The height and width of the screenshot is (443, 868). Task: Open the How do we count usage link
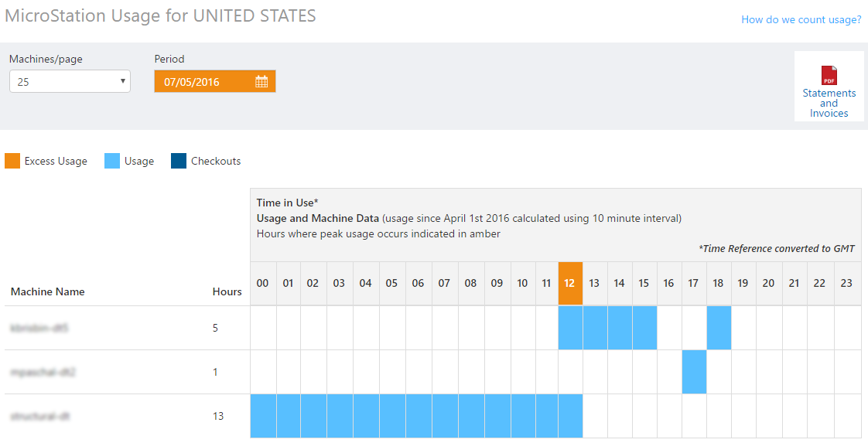click(801, 19)
